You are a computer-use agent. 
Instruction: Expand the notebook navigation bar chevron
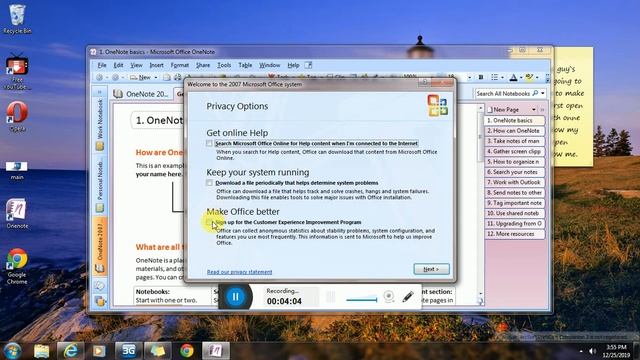click(x=99, y=92)
